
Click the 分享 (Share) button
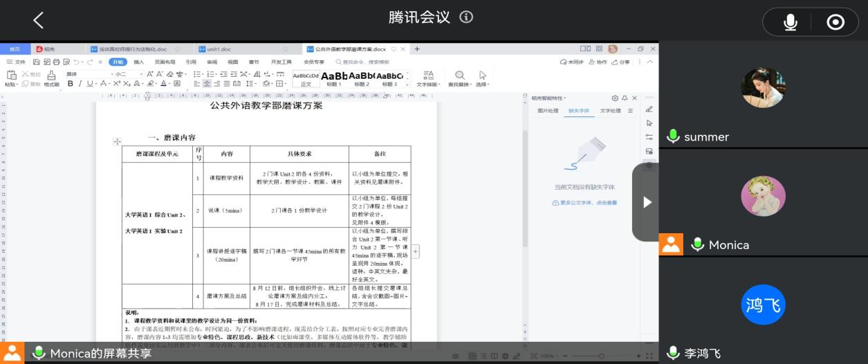(621, 62)
